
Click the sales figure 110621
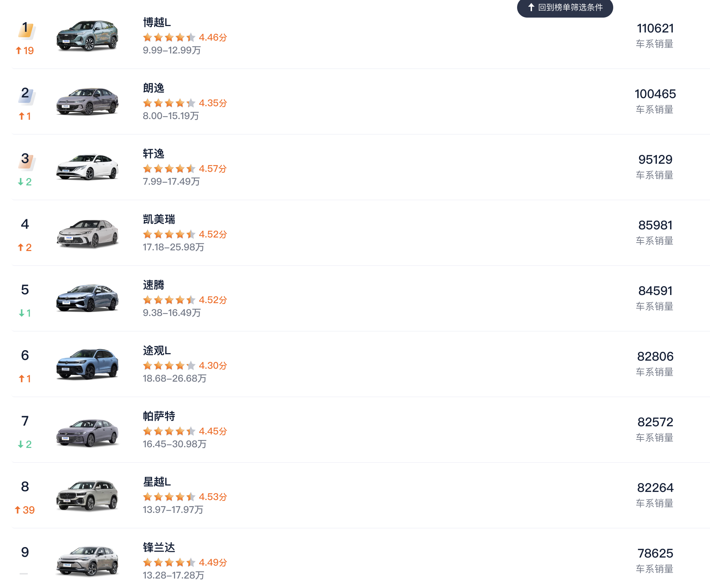point(655,28)
